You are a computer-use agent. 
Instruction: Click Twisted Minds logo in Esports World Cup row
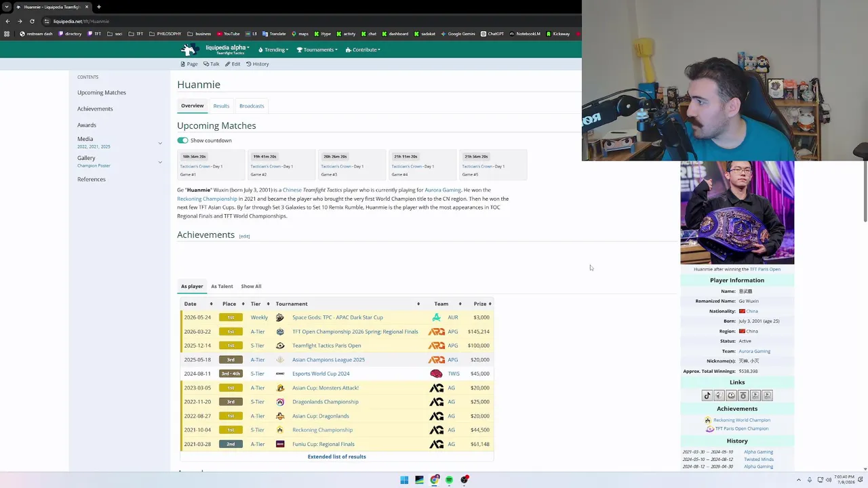[436, 373]
